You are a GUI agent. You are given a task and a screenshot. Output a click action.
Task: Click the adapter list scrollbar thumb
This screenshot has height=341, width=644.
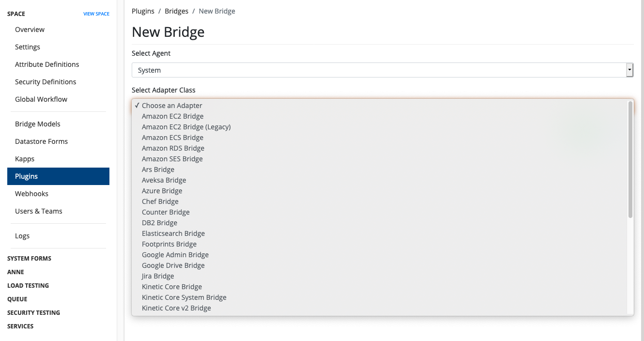630,159
